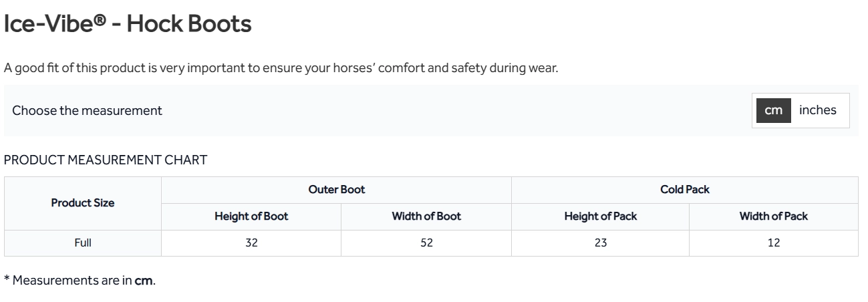868x302 pixels.
Task: Click the Product Size column header
Action: coord(83,203)
